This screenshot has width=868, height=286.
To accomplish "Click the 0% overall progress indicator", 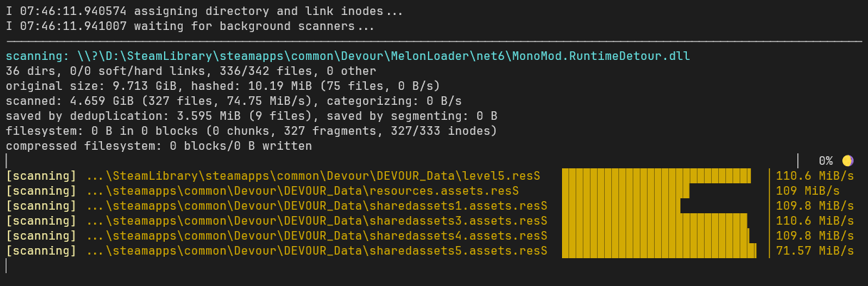I will pos(825,160).
